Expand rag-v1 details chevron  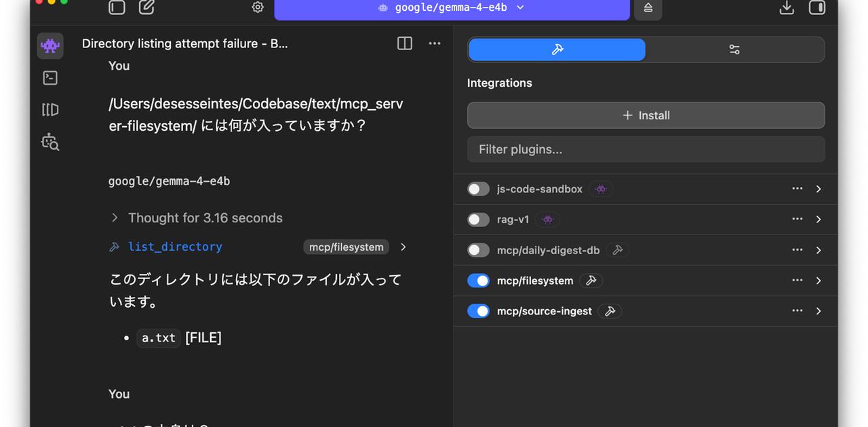tap(818, 220)
